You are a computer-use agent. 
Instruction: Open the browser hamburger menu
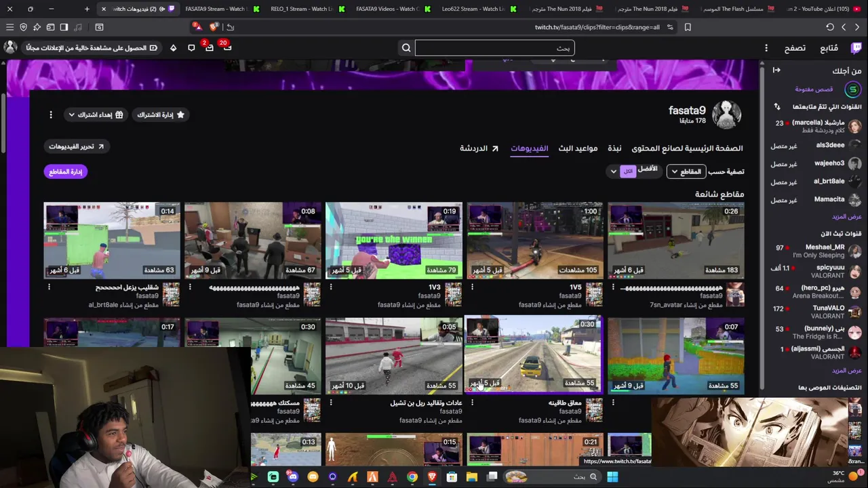(x=9, y=27)
